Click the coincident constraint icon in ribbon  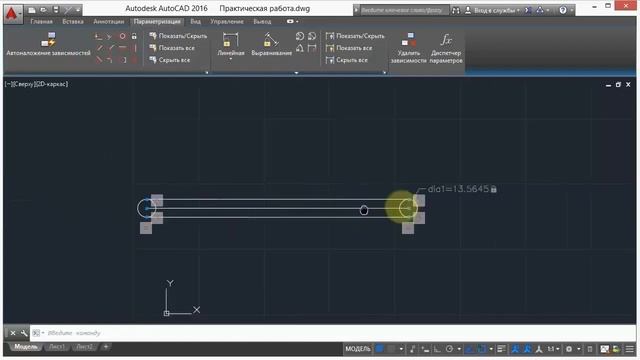point(99,36)
